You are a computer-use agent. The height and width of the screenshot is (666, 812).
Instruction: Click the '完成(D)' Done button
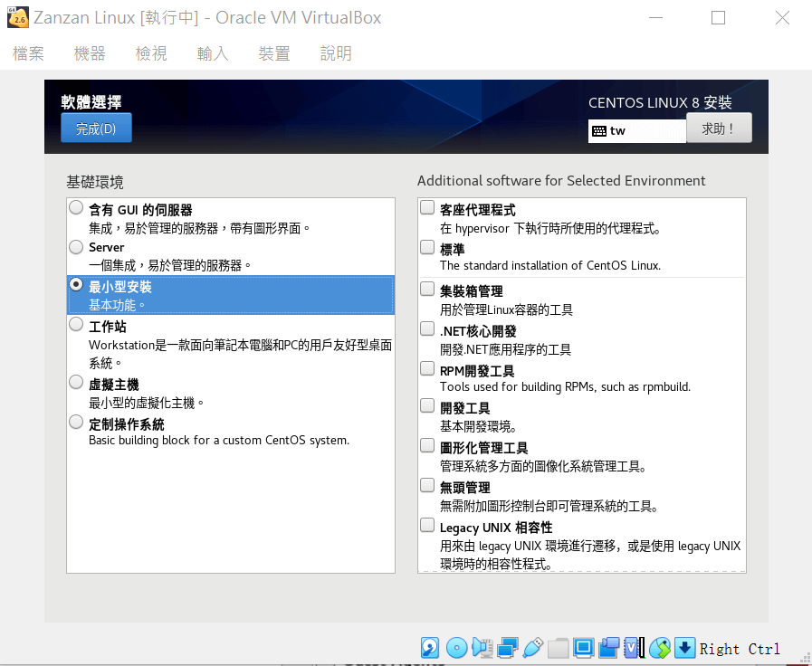click(x=96, y=128)
